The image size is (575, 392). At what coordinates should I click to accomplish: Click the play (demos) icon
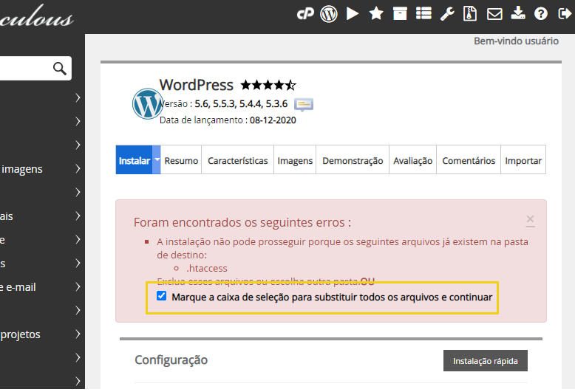click(x=353, y=14)
